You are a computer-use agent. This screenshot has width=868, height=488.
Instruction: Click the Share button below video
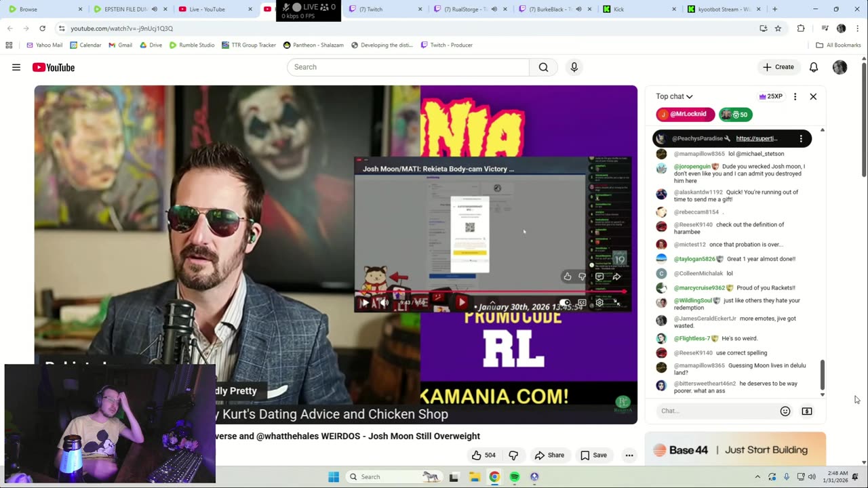[549, 455]
